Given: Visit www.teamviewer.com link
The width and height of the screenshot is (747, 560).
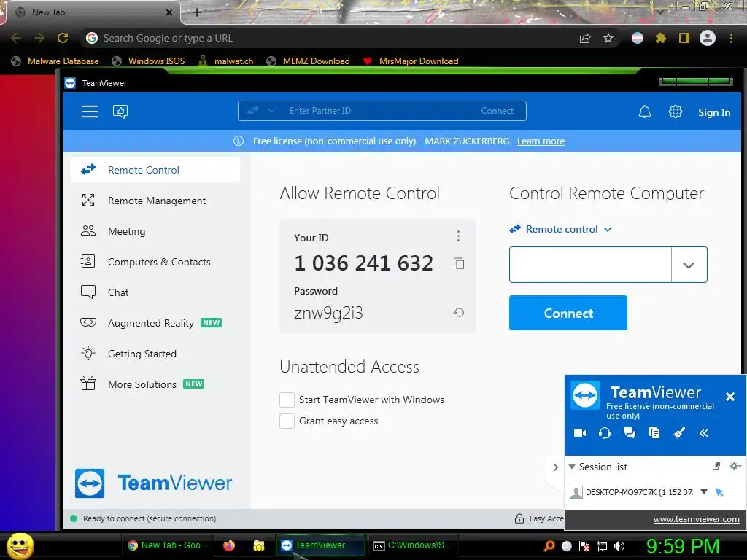Looking at the screenshot, I should 696,519.
